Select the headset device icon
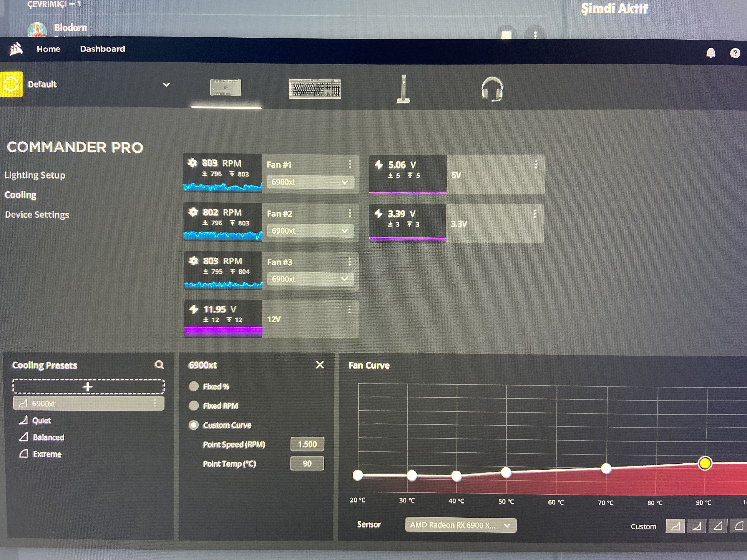Viewport: 747px width, 560px height. coord(492,89)
